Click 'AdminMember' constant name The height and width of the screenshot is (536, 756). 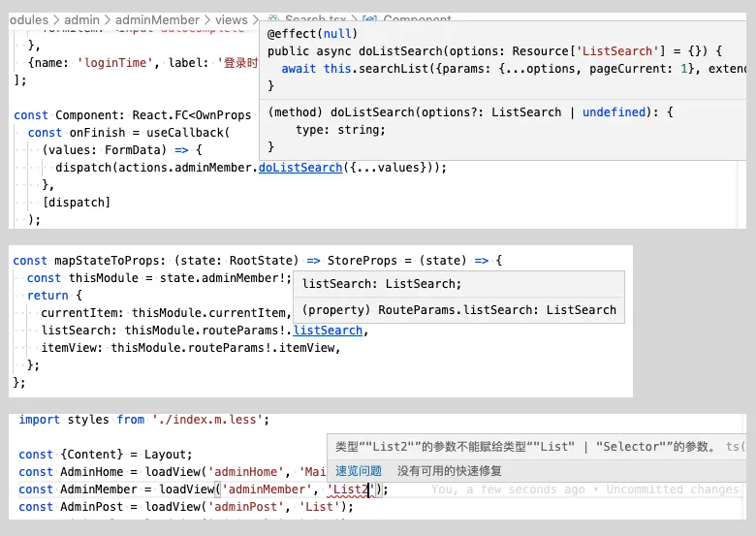(98, 489)
